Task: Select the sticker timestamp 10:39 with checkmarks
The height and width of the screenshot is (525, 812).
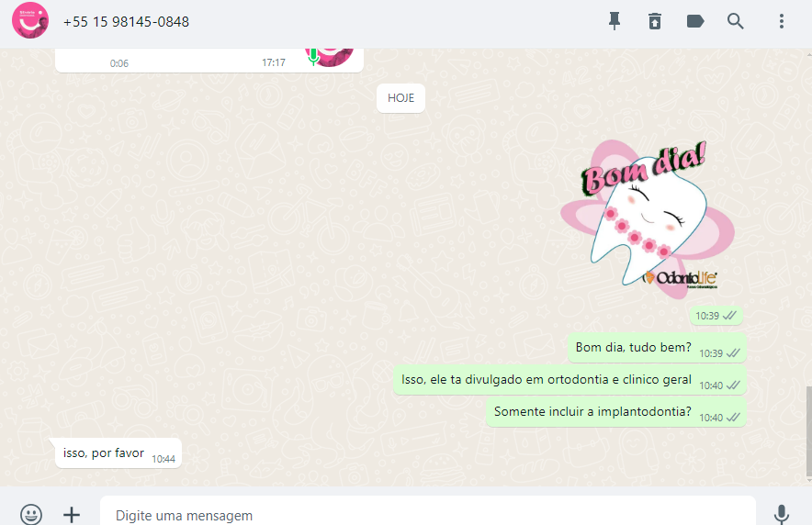Action: tap(716, 316)
